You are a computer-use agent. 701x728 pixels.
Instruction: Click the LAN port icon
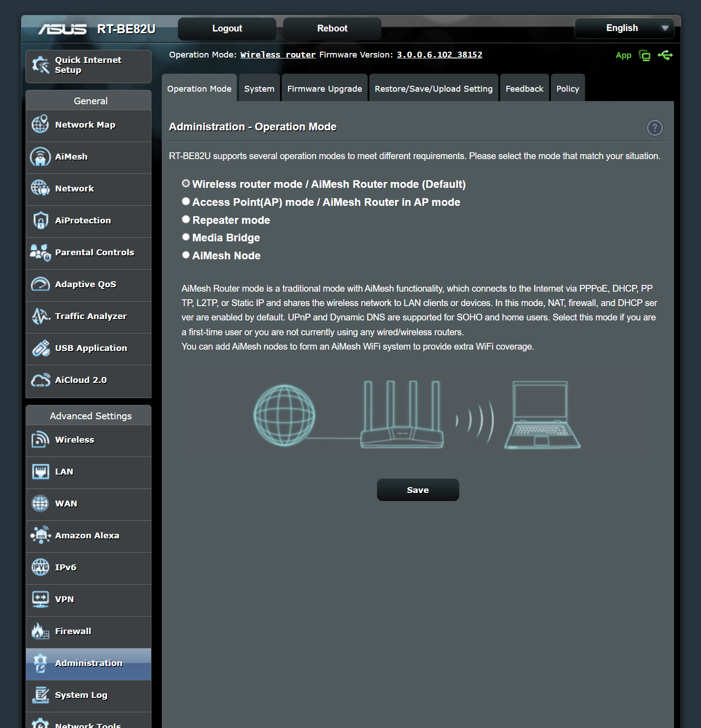pos(40,471)
